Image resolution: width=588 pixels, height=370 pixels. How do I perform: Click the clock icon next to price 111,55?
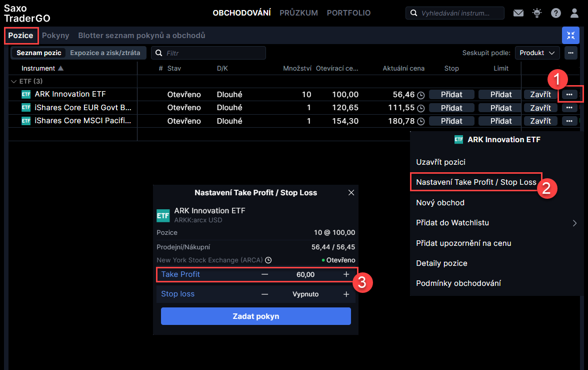421,108
